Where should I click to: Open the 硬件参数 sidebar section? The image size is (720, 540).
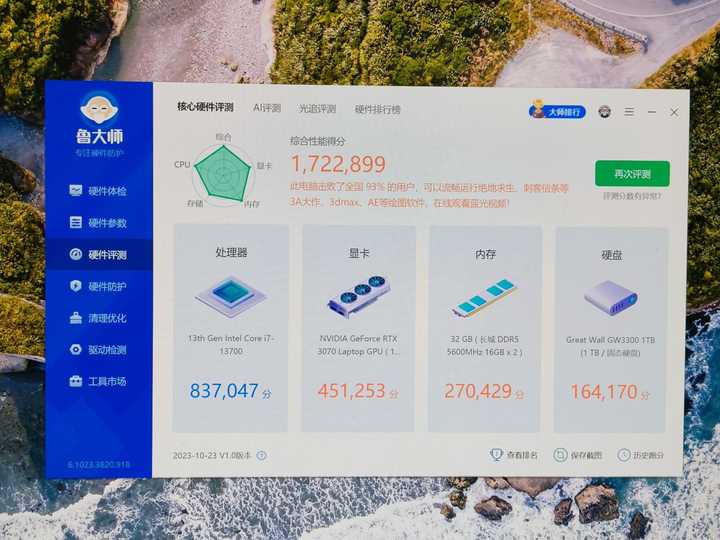(98, 223)
